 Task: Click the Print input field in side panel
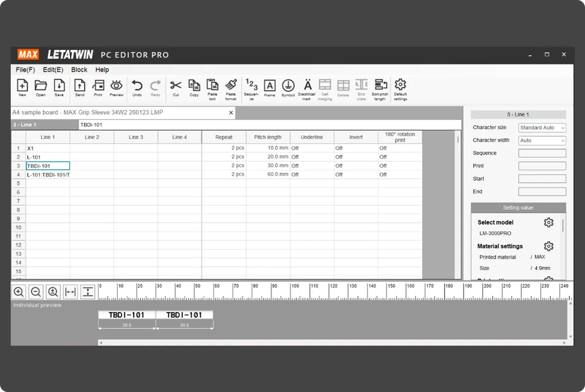(542, 166)
